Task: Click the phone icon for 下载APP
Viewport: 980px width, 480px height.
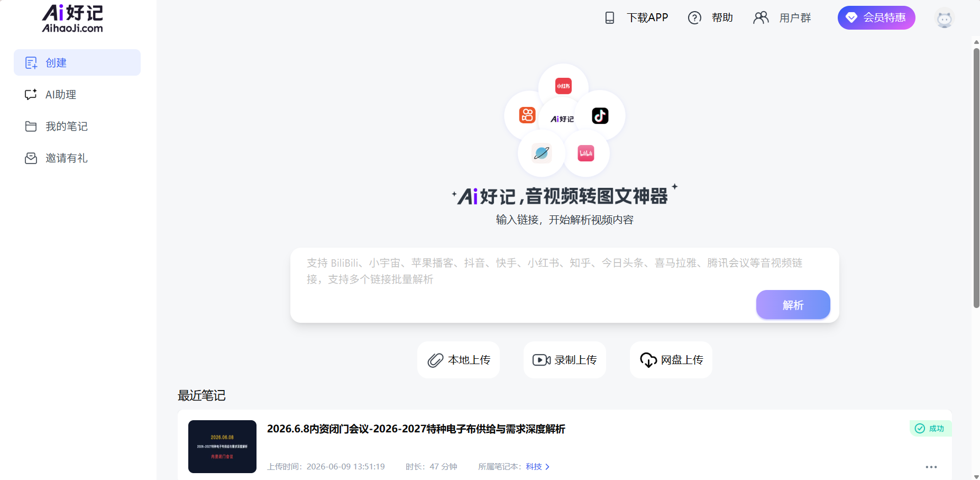Action: click(x=610, y=18)
